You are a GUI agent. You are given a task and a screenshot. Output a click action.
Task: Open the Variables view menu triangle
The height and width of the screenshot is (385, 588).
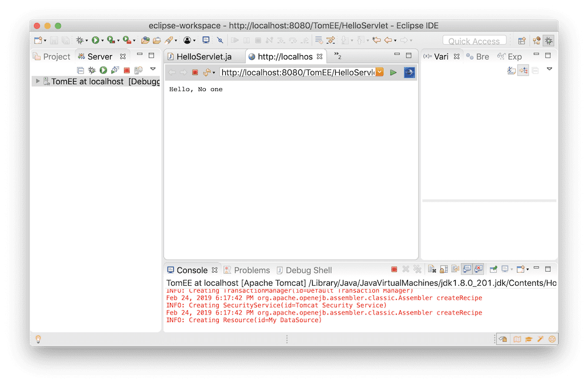(x=549, y=69)
